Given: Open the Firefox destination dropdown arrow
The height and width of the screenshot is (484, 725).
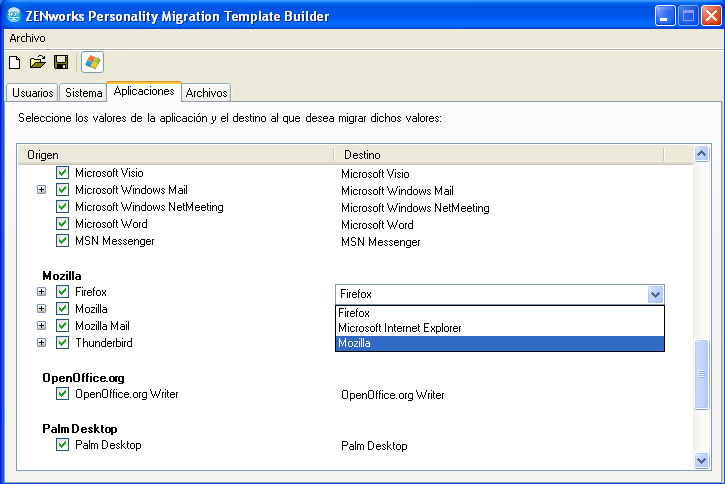Looking at the screenshot, I should 655,294.
